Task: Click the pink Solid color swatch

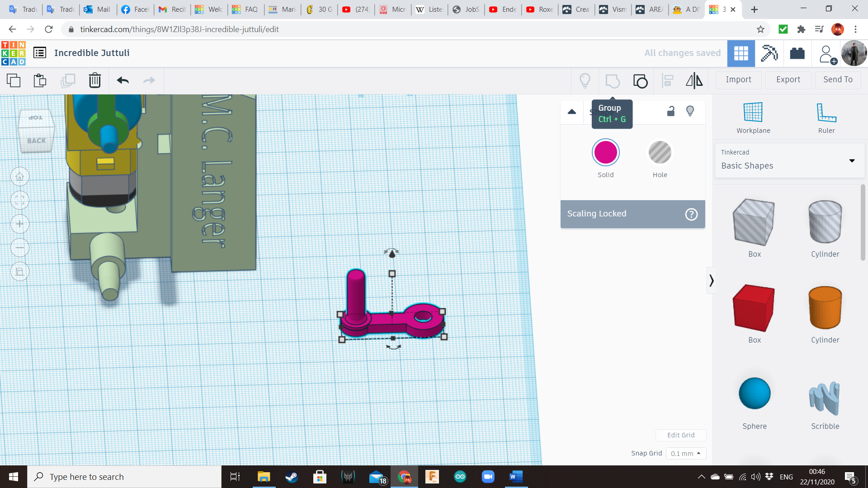Action: pos(605,153)
